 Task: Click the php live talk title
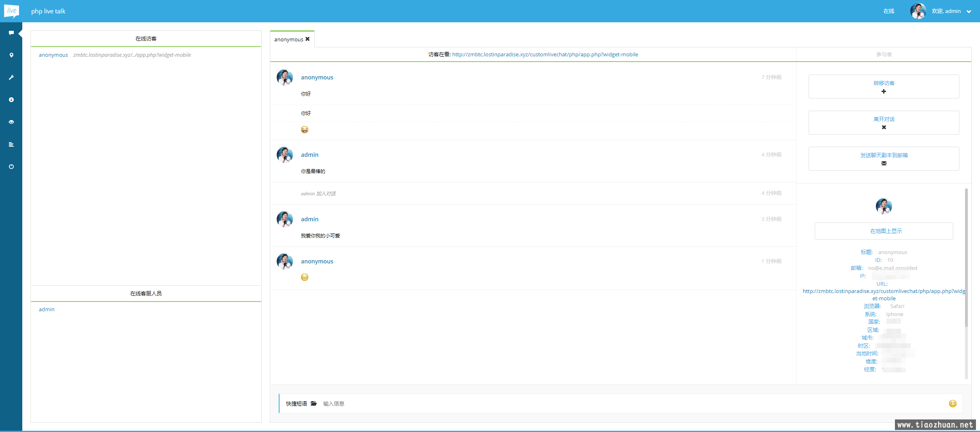tap(48, 11)
